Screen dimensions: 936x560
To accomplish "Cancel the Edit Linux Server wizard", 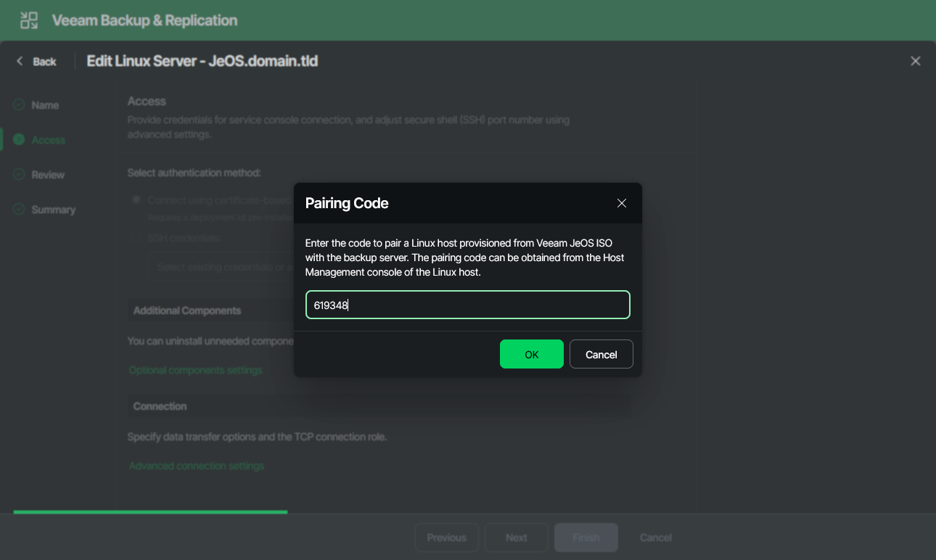I will [654, 537].
